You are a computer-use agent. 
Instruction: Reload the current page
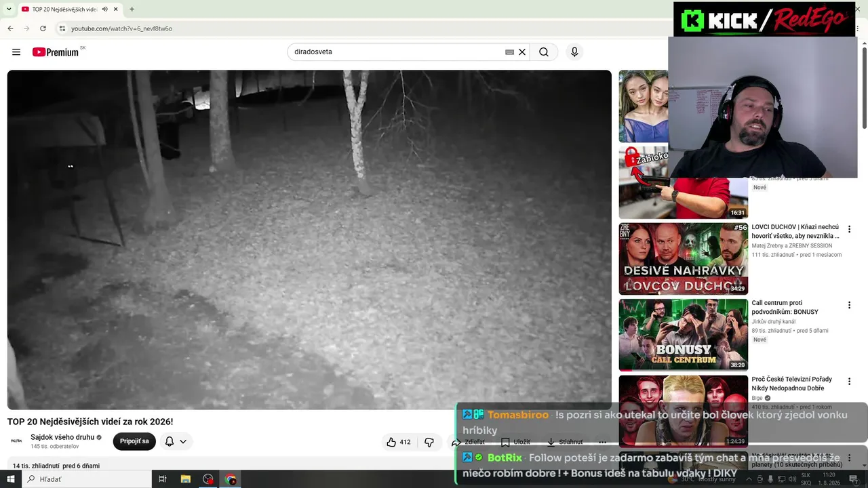pos(43,28)
